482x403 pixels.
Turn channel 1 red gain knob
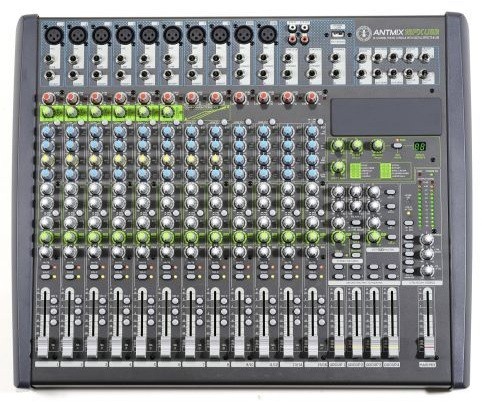click(48, 98)
